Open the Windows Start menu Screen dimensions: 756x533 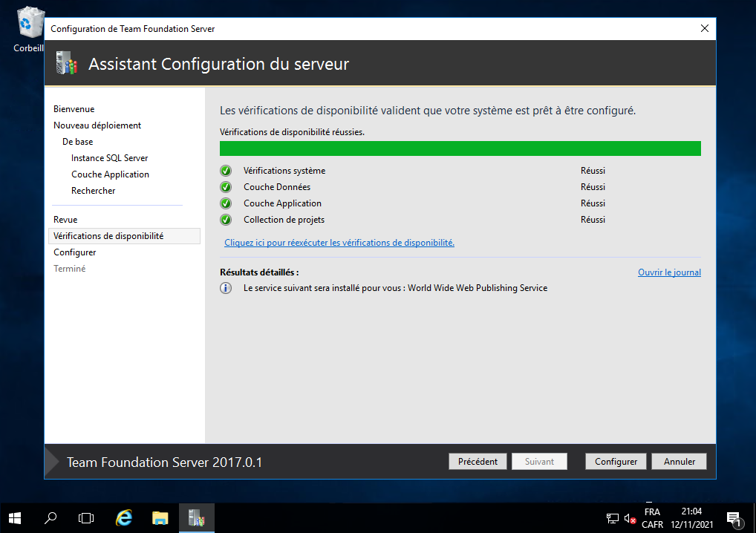pyautogui.click(x=15, y=517)
